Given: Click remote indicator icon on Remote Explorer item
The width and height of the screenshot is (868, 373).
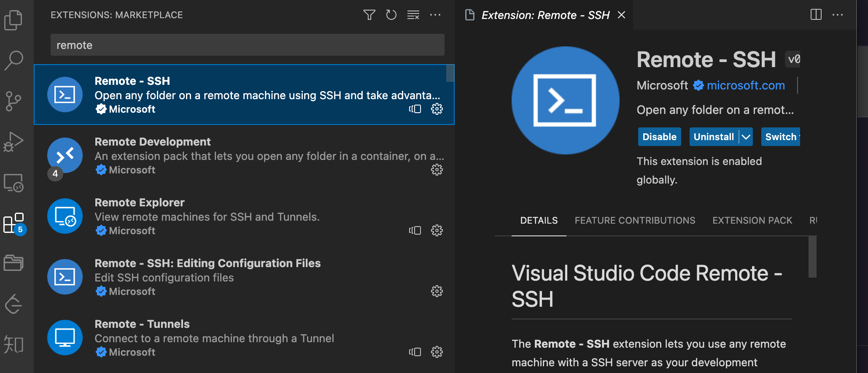Looking at the screenshot, I should (415, 230).
